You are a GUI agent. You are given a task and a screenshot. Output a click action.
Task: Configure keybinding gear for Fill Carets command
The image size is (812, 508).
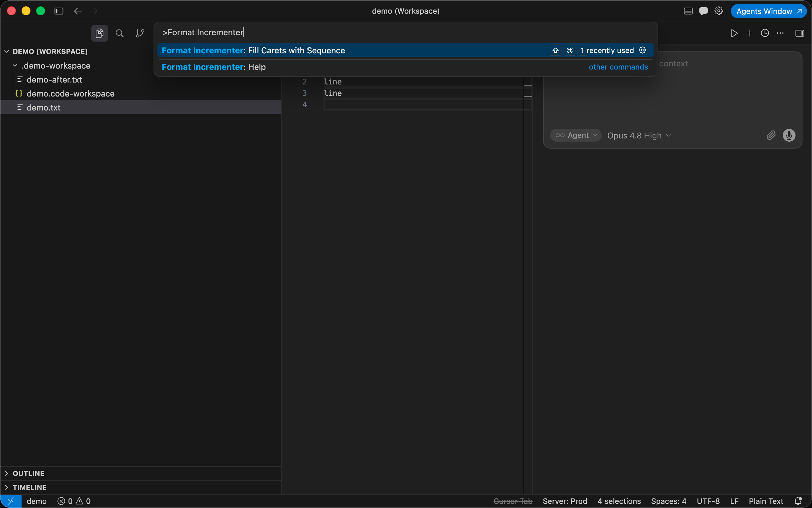point(642,50)
